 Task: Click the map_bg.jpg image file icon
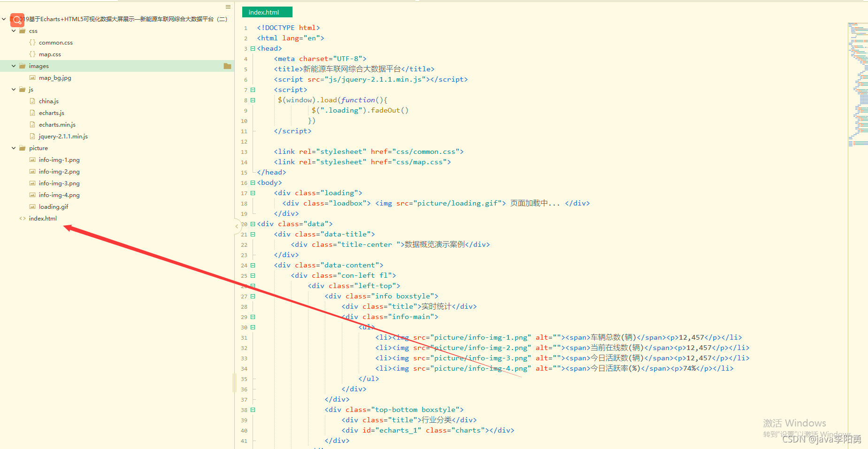click(32, 78)
